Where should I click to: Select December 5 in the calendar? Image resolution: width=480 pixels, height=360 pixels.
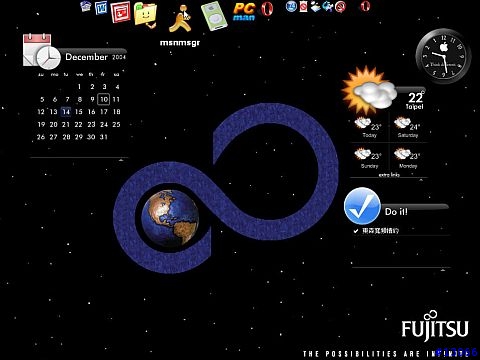(x=42, y=99)
